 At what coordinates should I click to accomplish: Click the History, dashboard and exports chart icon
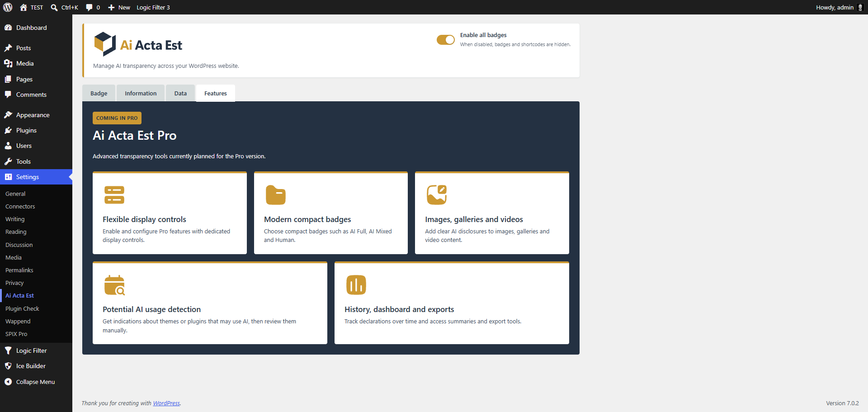(x=356, y=285)
